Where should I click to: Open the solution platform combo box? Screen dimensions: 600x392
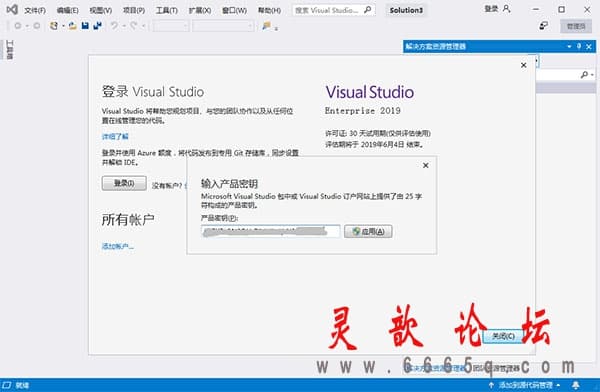point(223,26)
